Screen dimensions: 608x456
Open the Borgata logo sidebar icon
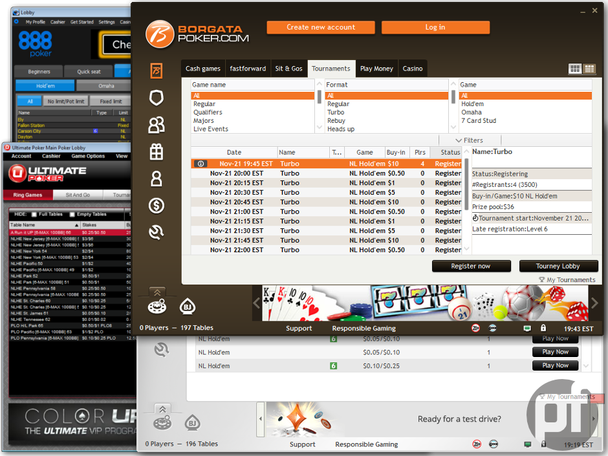[156, 71]
